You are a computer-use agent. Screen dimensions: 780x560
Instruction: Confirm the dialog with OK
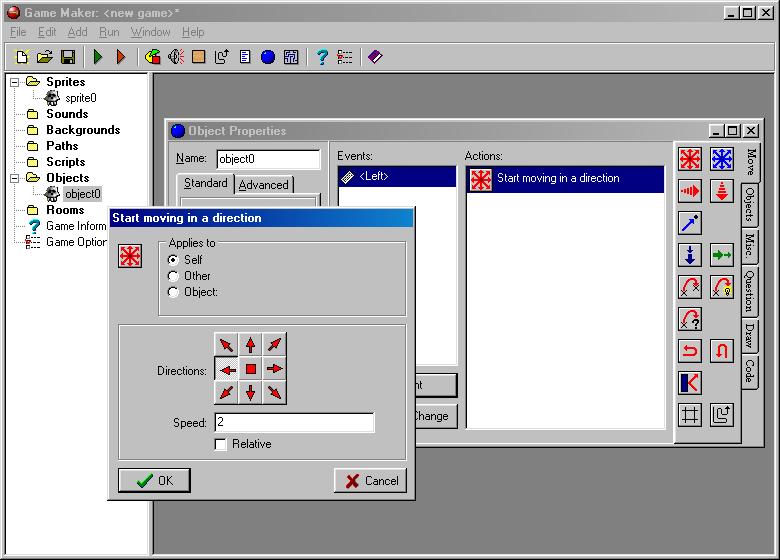tap(154, 481)
